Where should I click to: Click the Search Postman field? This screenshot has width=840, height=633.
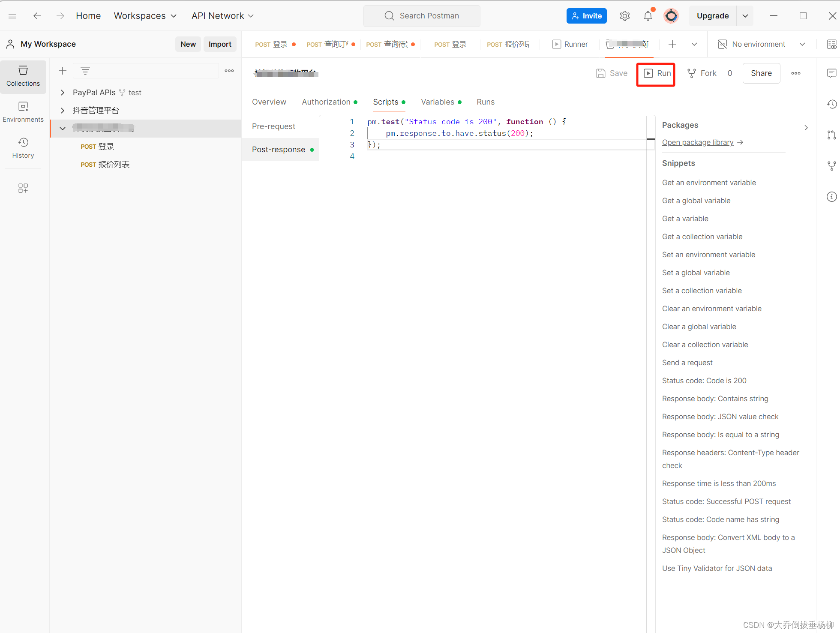(x=422, y=16)
